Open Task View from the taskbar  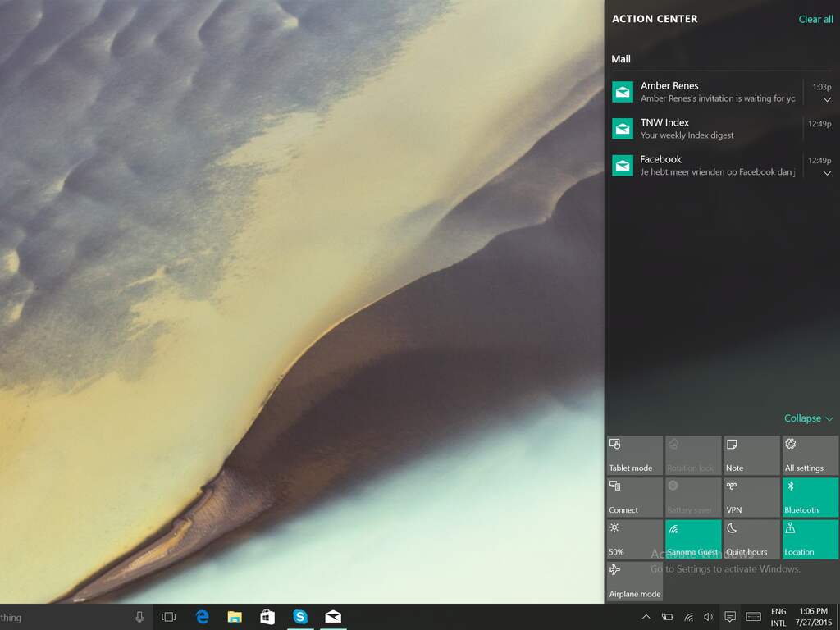click(169, 617)
